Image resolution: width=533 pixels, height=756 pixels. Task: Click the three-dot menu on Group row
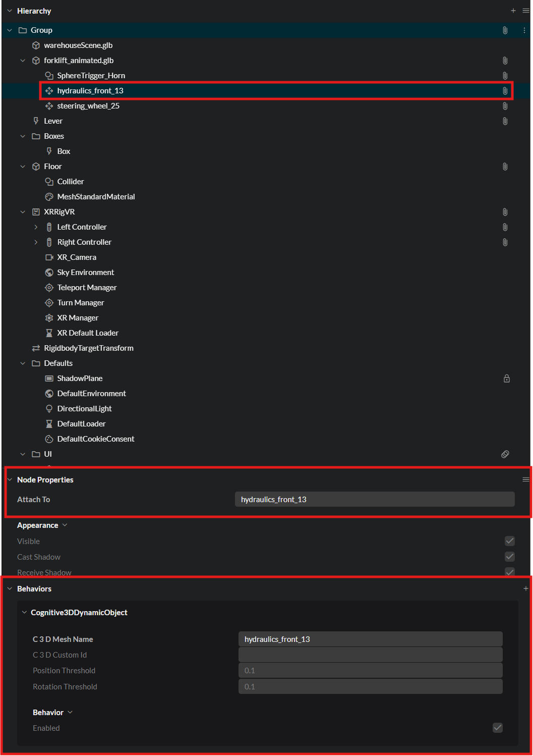point(524,30)
